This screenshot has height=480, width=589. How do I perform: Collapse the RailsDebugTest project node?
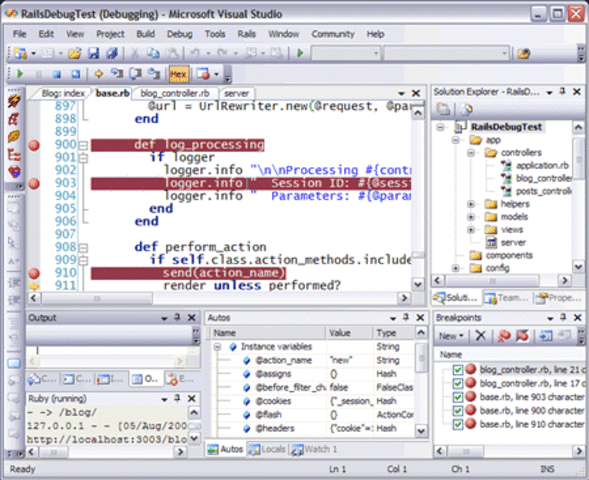[440, 127]
